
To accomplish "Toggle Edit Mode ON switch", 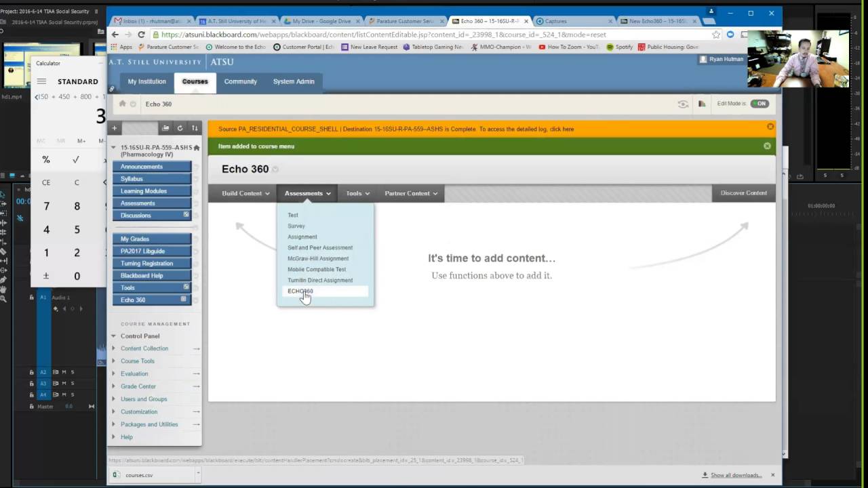I will [x=759, y=104].
